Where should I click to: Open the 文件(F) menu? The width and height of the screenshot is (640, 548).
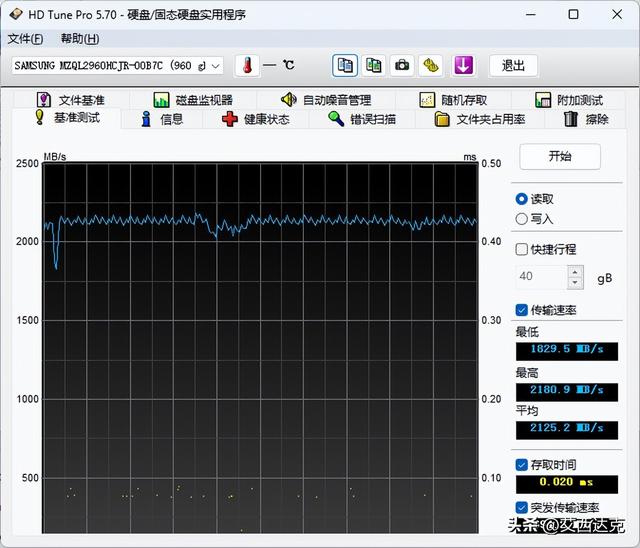click(25, 39)
